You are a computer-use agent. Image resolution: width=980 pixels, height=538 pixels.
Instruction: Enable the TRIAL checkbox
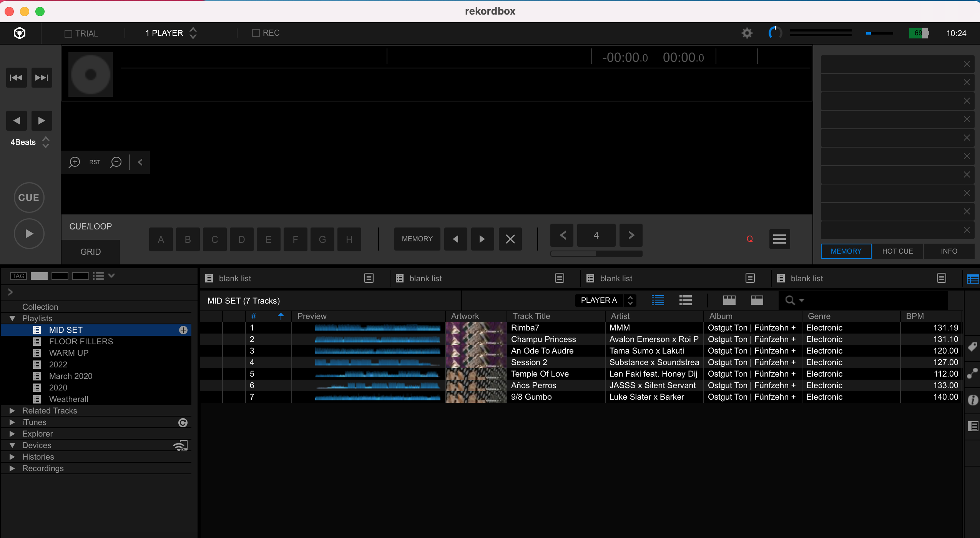(x=68, y=34)
